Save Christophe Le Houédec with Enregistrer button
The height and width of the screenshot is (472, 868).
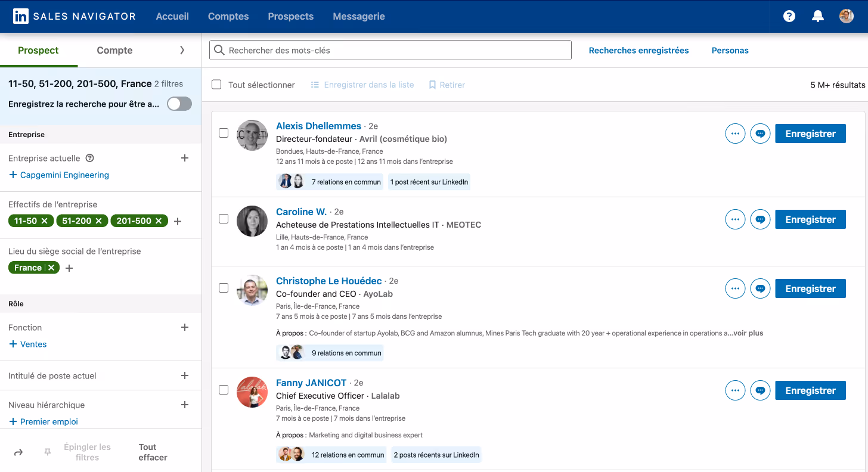[810, 288]
